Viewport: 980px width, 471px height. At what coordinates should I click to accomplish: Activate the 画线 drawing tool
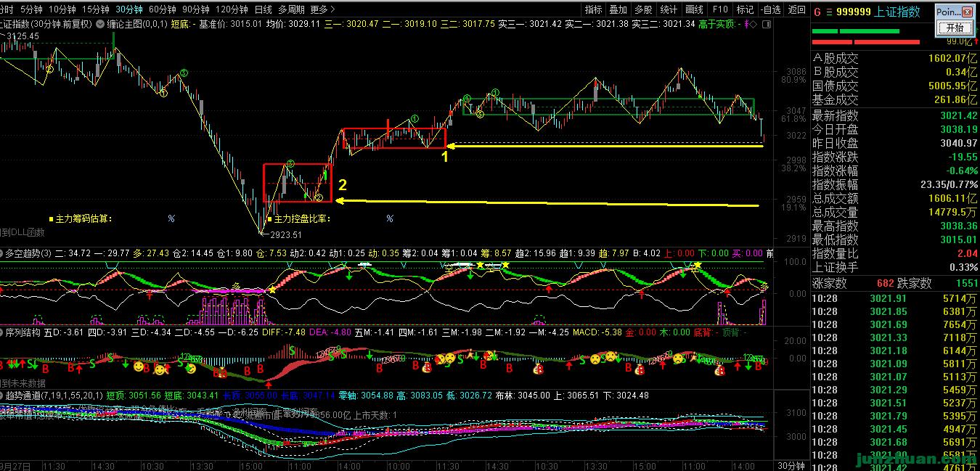(695, 9)
